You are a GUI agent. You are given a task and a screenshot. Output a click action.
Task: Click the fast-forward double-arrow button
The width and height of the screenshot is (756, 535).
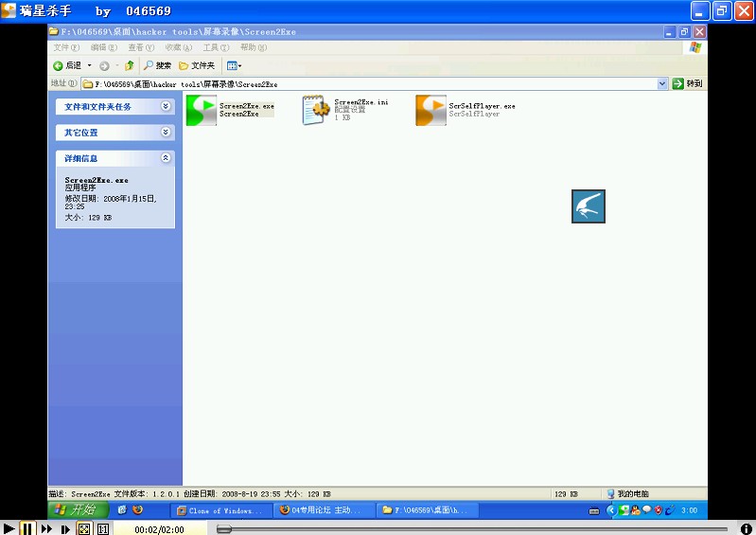pos(46,528)
